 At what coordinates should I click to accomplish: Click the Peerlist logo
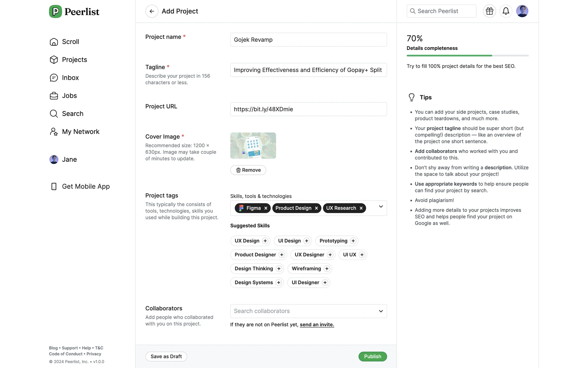click(74, 12)
